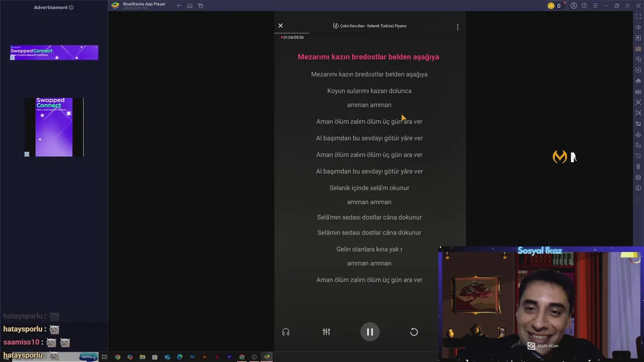Click the rotate screen icon in sidebar

(638, 156)
